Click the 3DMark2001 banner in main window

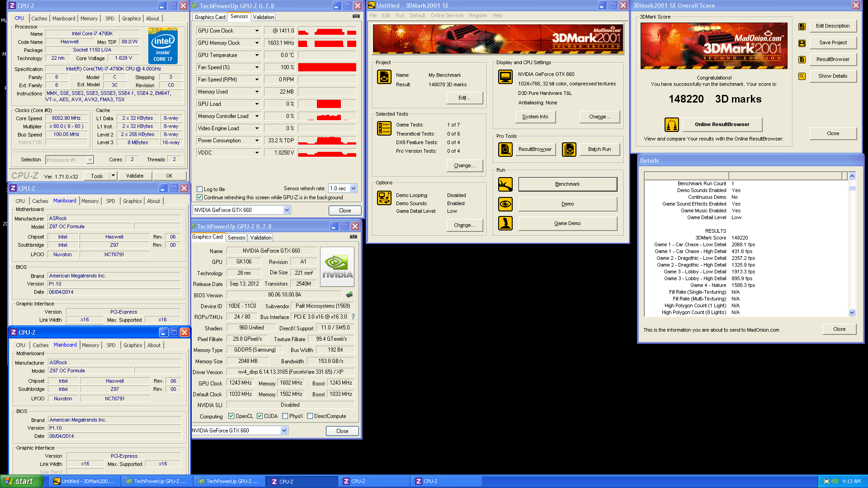[498, 39]
